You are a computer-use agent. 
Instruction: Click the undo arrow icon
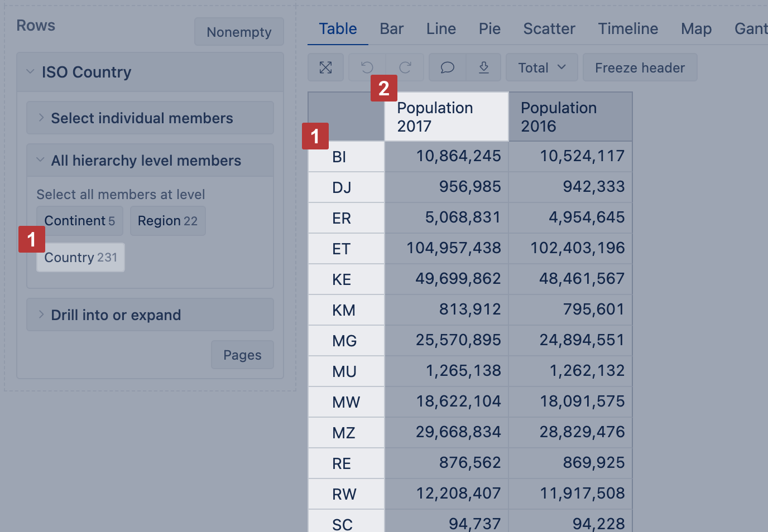[x=367, y=68]
